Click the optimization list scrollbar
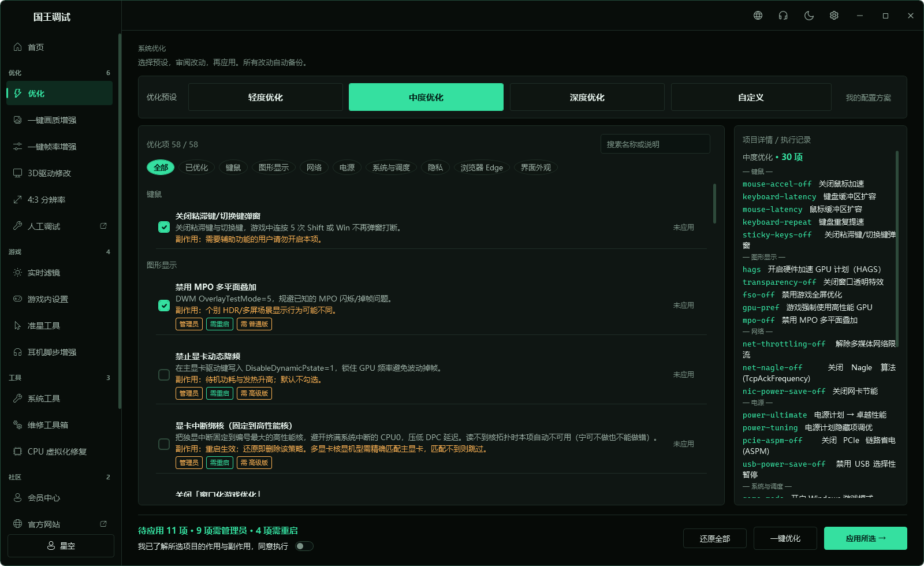 [714, 203]
